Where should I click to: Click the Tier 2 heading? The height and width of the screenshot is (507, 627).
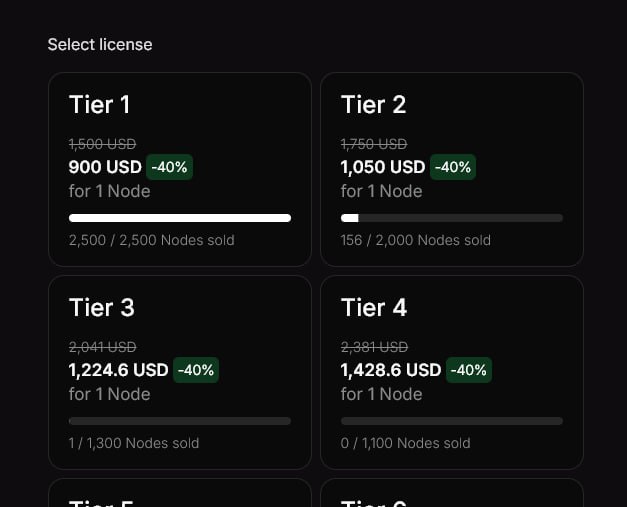tap(373, 105)
